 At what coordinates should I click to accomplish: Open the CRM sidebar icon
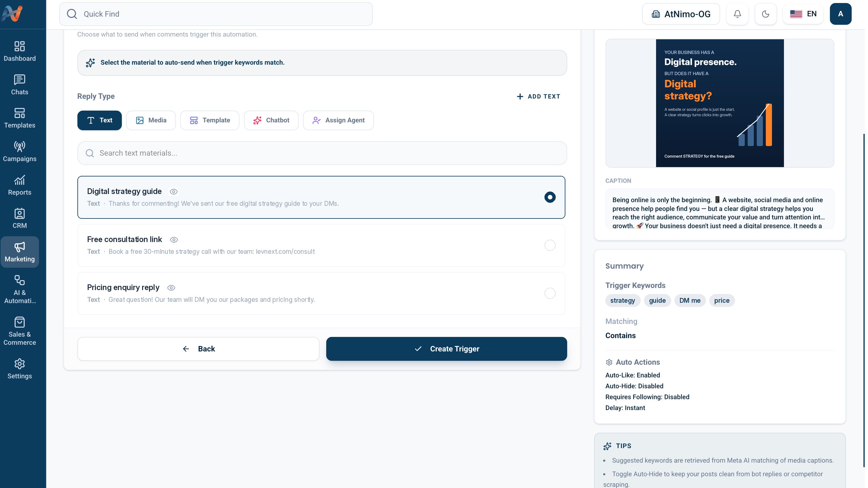click(20, 218)
